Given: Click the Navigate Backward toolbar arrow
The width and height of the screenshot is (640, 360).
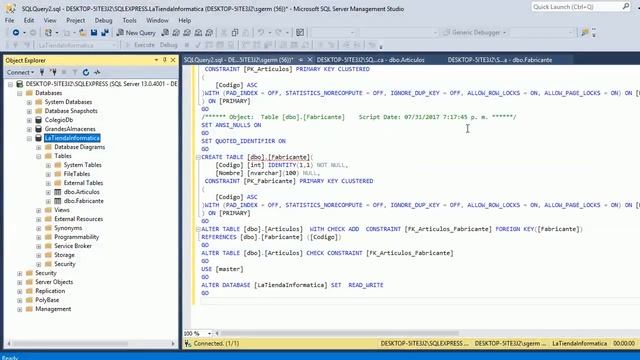Looking at the screenshot, I should click(x=16, y=32).
